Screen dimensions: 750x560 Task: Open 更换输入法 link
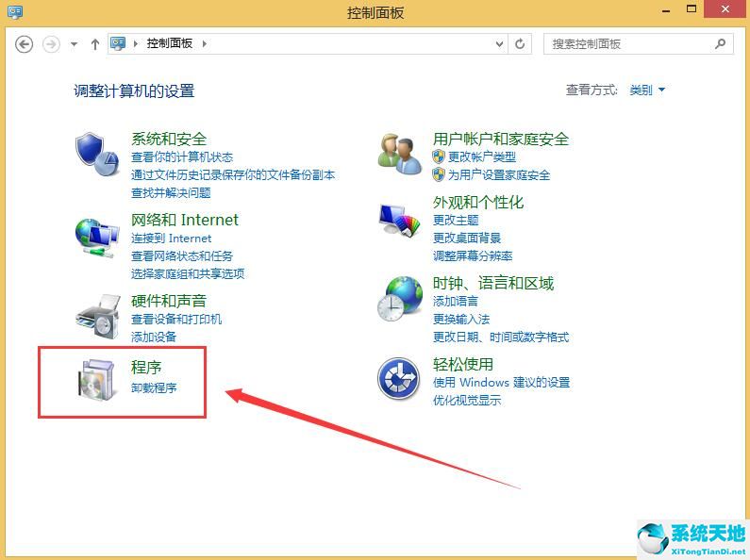tap(461, 320)
